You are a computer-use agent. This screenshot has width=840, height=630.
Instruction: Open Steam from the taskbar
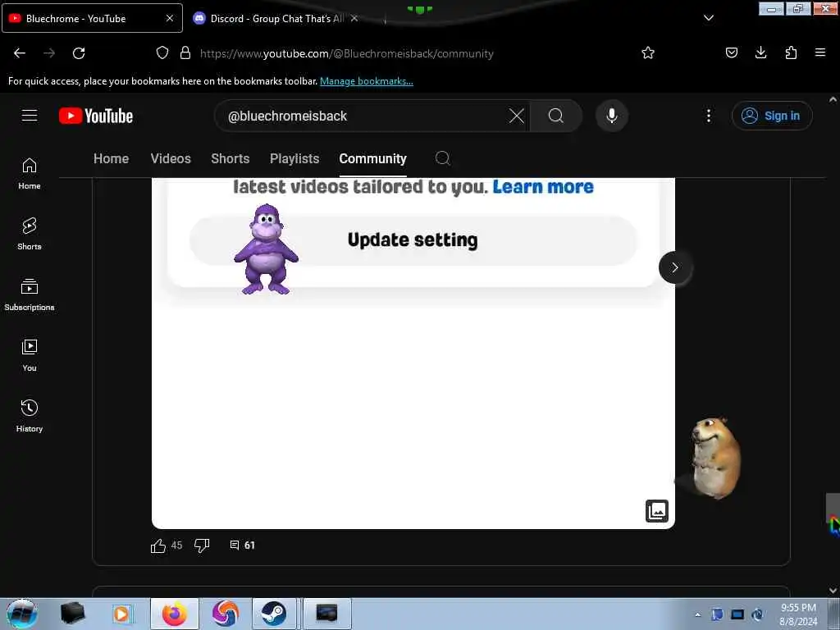coord(274,614)
